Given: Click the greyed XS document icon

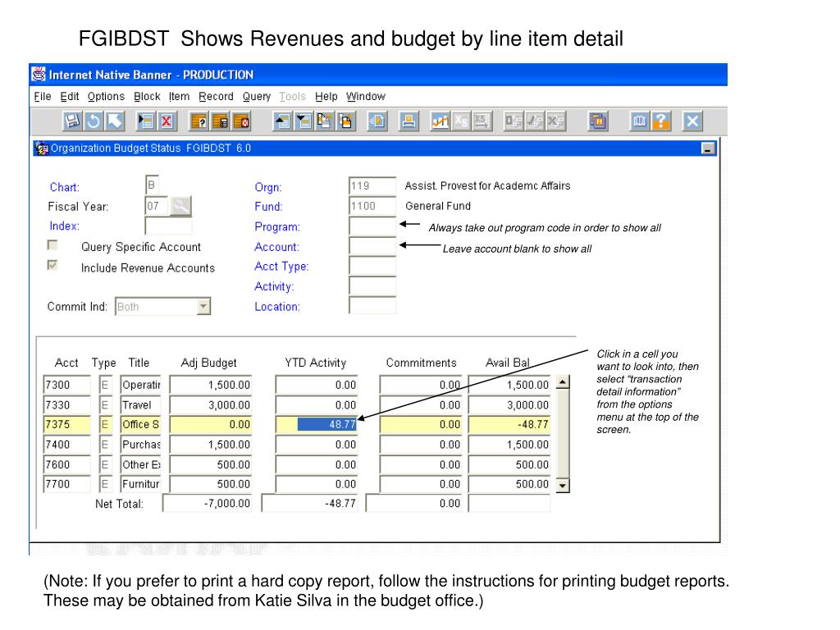Looking at the screenshot, I should pyautogui.click(x=482, y=121).
